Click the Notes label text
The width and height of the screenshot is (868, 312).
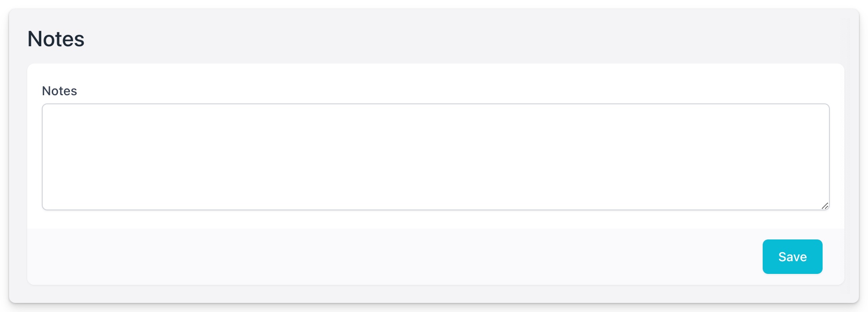point(59,91)
